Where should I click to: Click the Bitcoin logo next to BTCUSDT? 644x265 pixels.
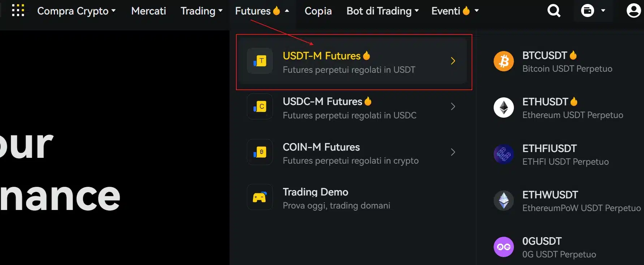point(503,61)
